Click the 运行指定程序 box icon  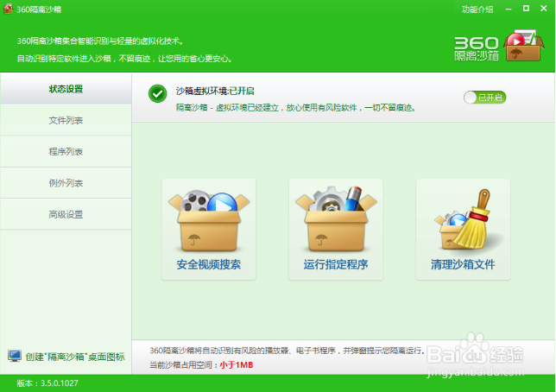click(336, 219)
